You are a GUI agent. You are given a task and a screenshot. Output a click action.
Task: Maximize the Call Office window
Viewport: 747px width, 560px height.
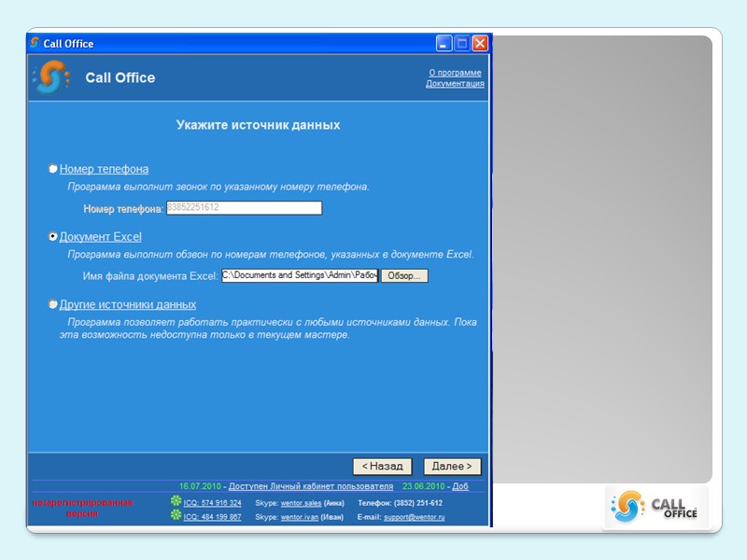point(461,43)
